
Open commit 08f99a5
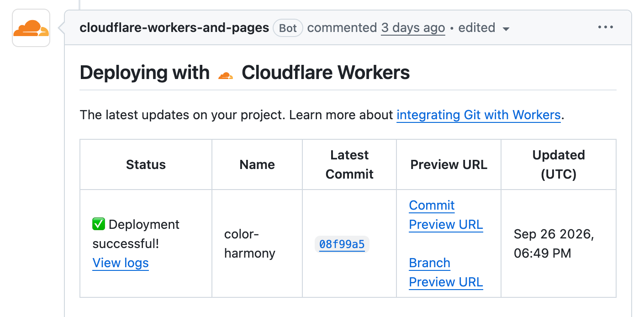(x=342, y=244)
